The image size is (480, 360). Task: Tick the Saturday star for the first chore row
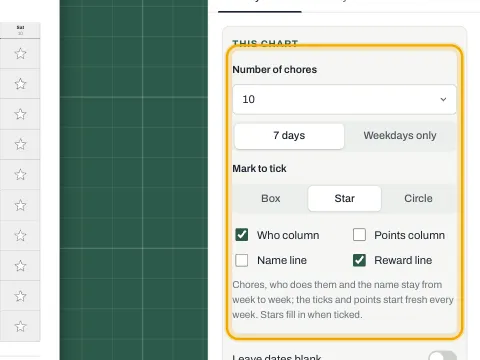[x=20, y=54]
